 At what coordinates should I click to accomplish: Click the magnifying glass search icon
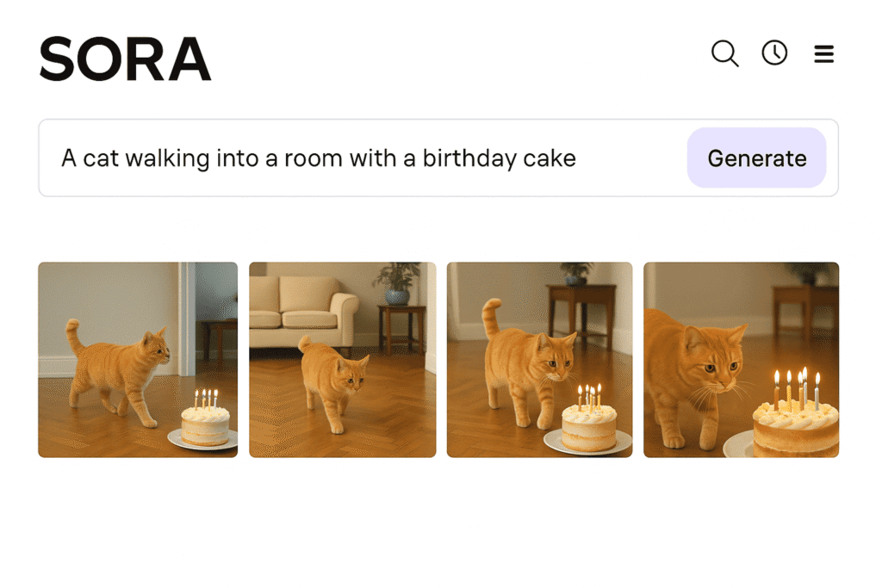(x=724, y=54)
